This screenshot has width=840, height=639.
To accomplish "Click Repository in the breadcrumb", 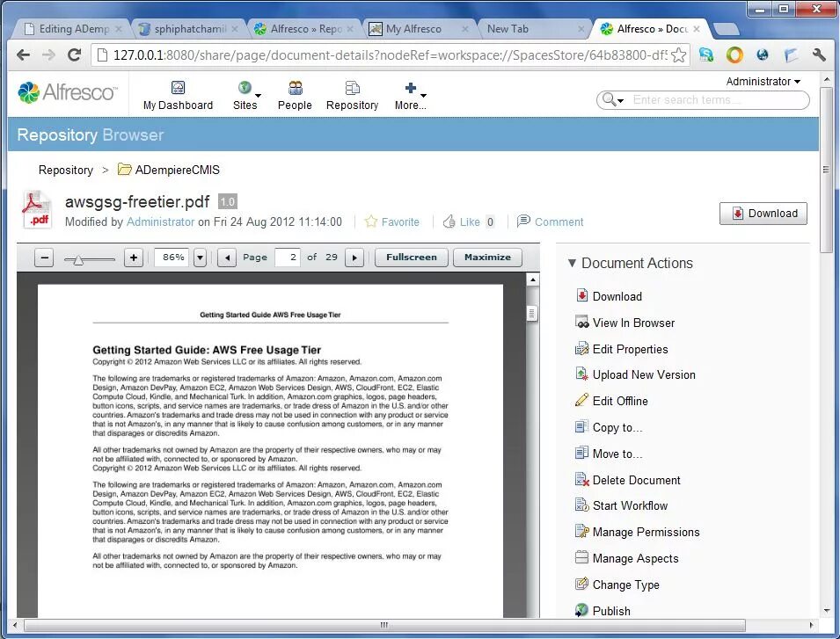I will [x=65, y=170].
